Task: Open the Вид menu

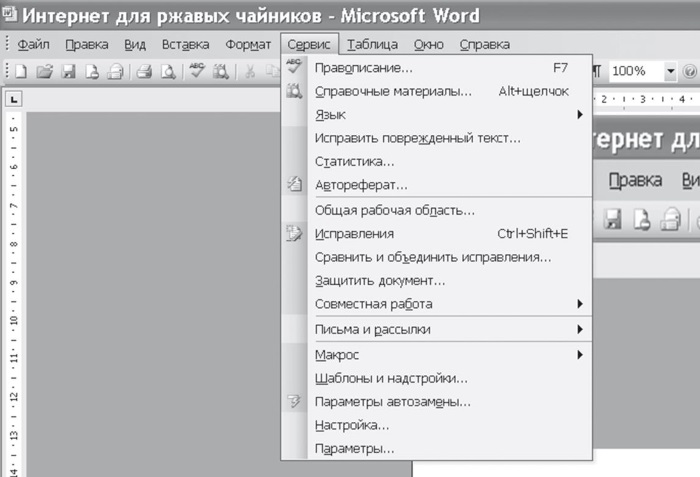Action: coord(135,45)
